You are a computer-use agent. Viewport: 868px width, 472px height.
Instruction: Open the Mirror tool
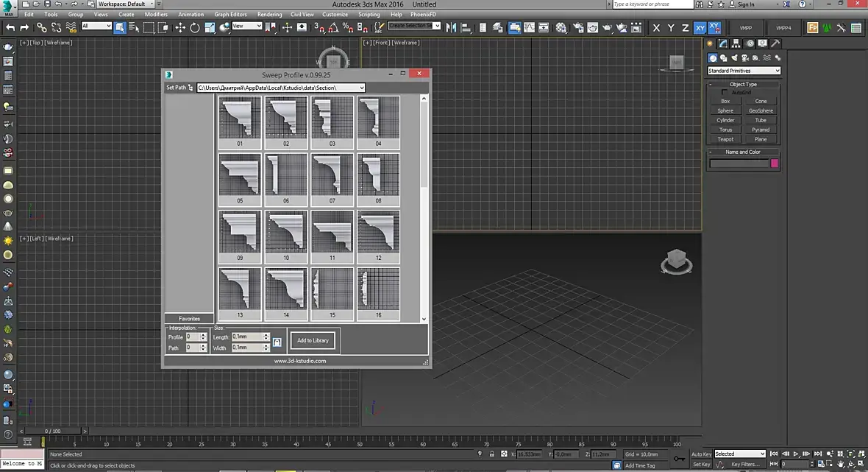click(x=451, y=27)
